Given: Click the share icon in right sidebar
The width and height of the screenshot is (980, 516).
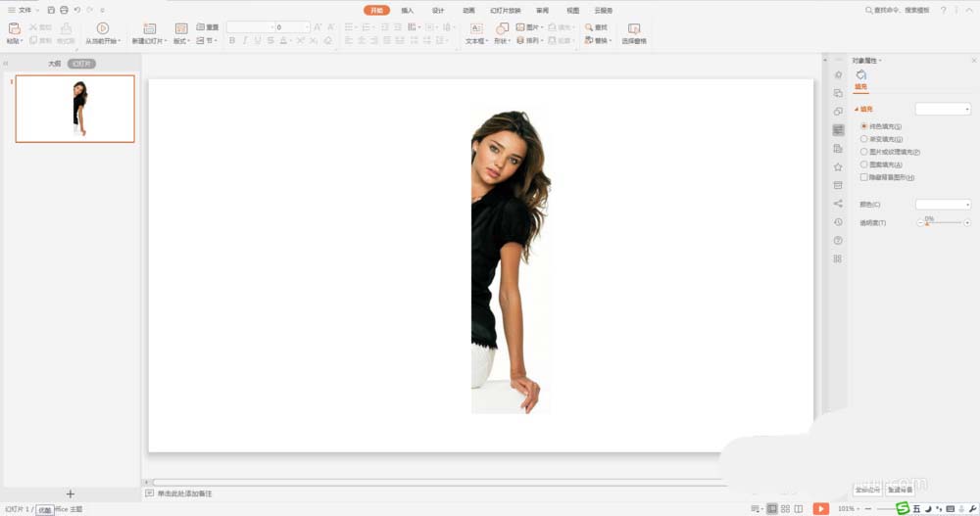Looking at the screenshot, I should pos(838,204).
